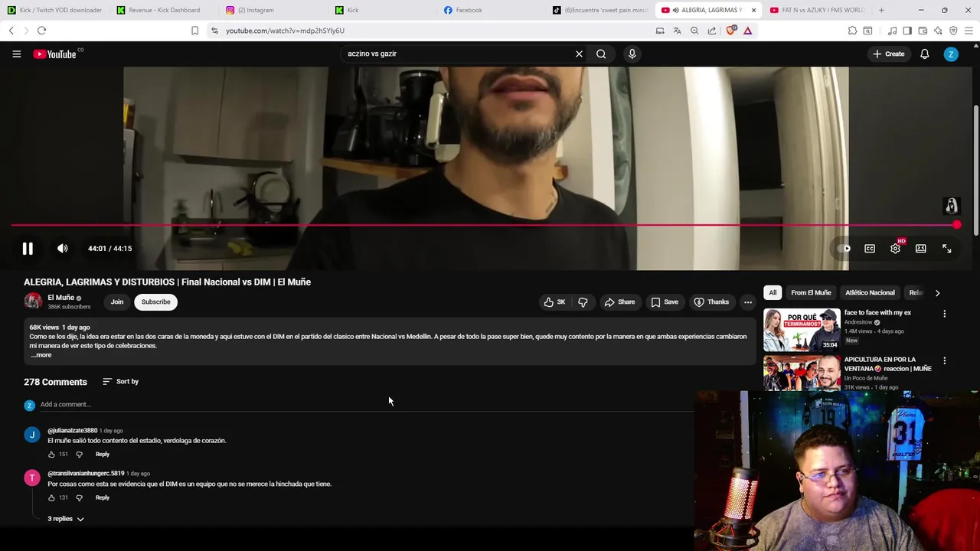Click the Subscribe button
980x551 pixels.
(155, 302)
